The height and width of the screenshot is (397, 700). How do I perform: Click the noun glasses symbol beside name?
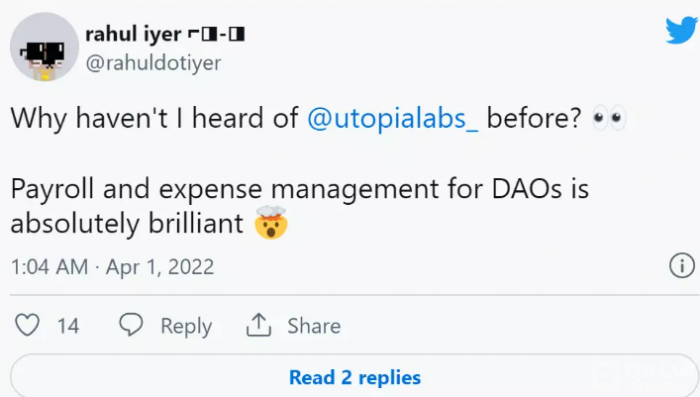click(x=216, y=35)
